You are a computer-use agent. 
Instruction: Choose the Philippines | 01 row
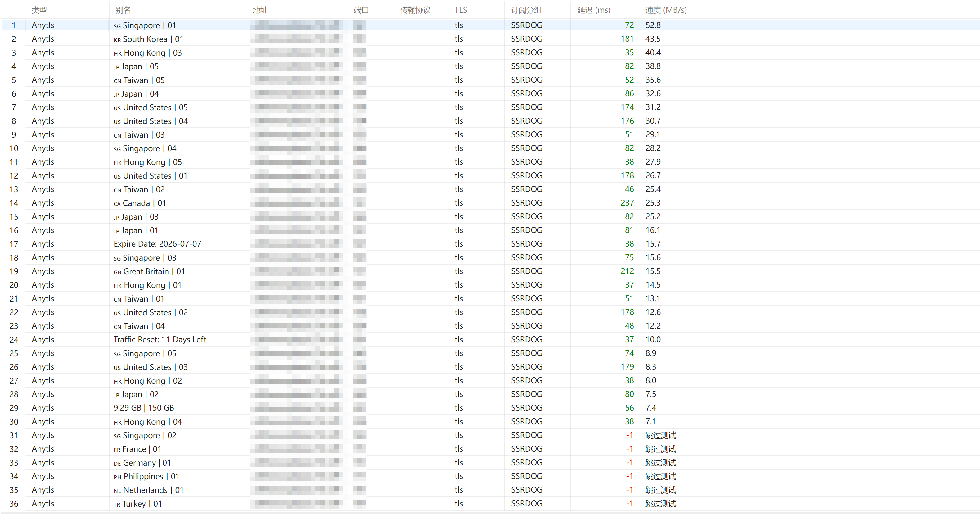[490, 476]
